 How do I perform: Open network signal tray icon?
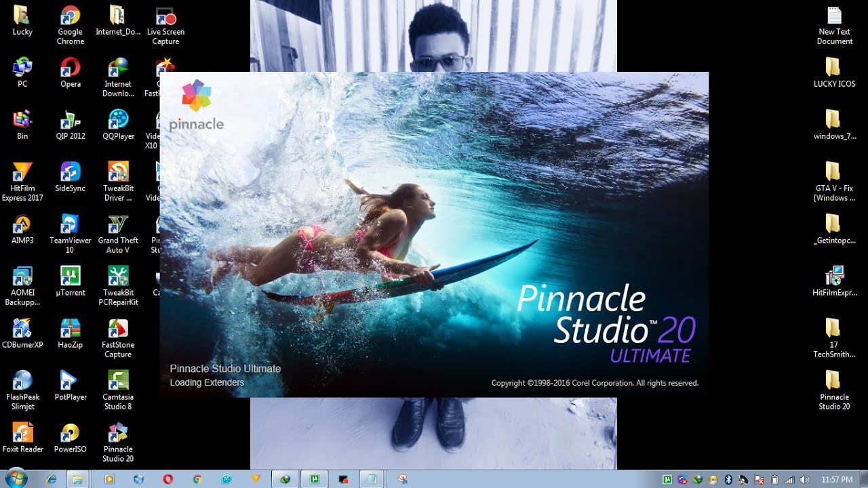point(789,479)
